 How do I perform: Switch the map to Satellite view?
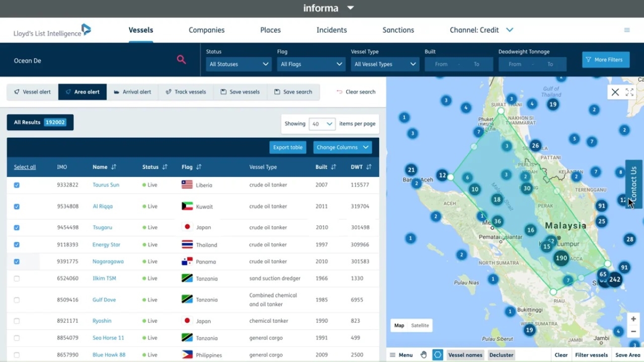[420, 325]
